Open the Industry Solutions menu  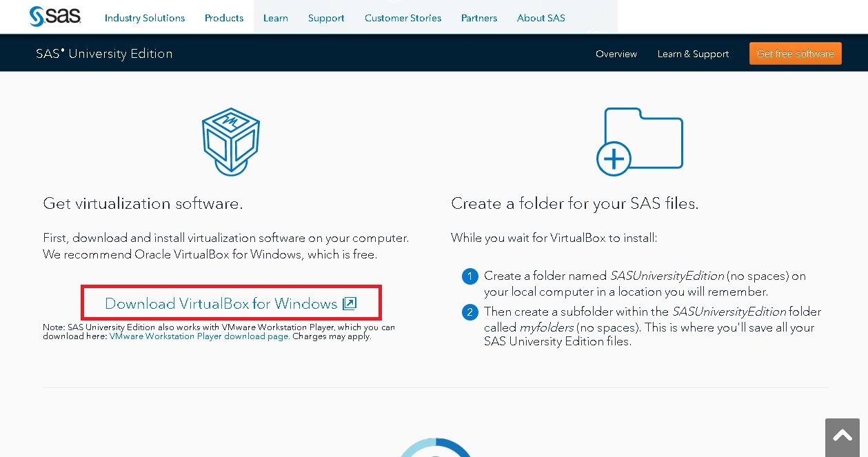[x=145, y=18]
